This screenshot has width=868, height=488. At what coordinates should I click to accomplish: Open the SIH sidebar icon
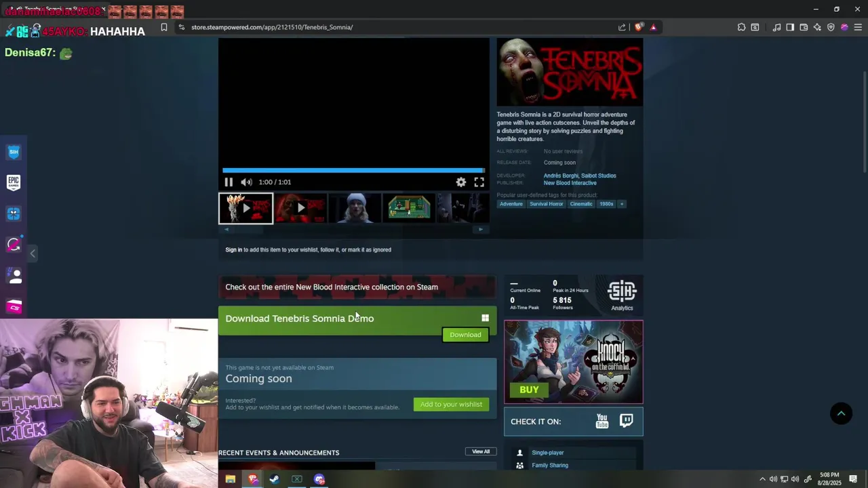coord(14,152)
